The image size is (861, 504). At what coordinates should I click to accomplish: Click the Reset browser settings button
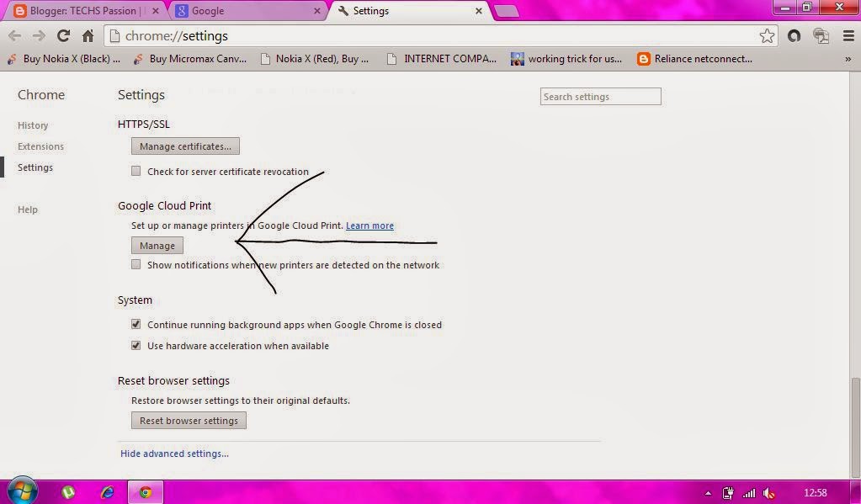(189, 421)
